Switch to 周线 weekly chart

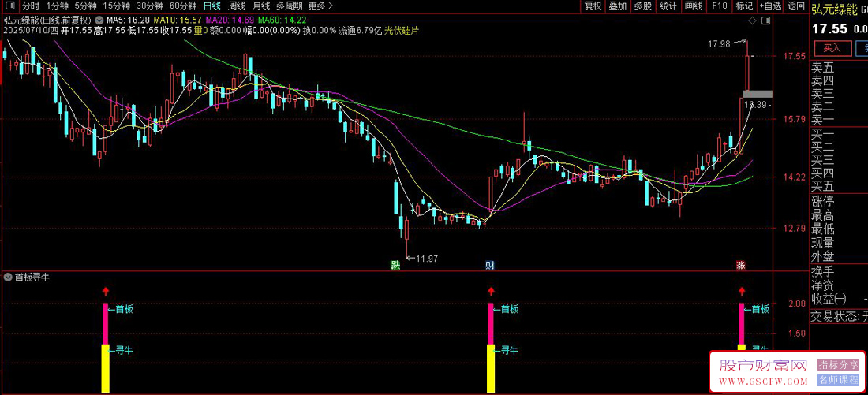(237, 6)
